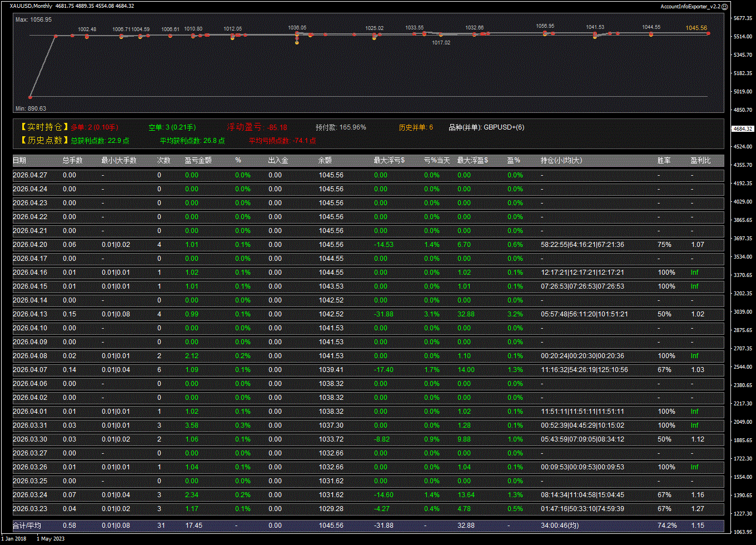Click the 胜率 column header
The width and height of the screenshot is (756, 545).
(664, 161)
